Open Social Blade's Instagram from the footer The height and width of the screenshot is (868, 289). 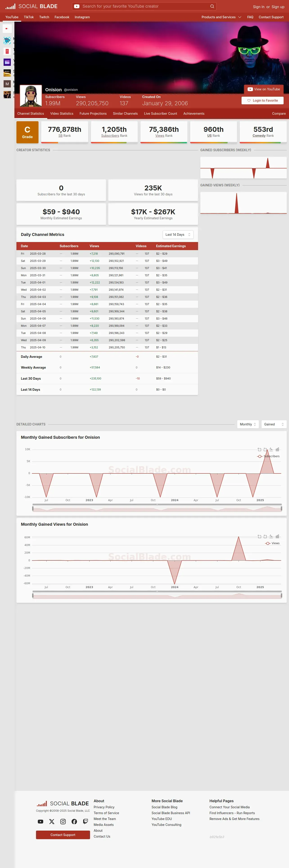(63, 822)
